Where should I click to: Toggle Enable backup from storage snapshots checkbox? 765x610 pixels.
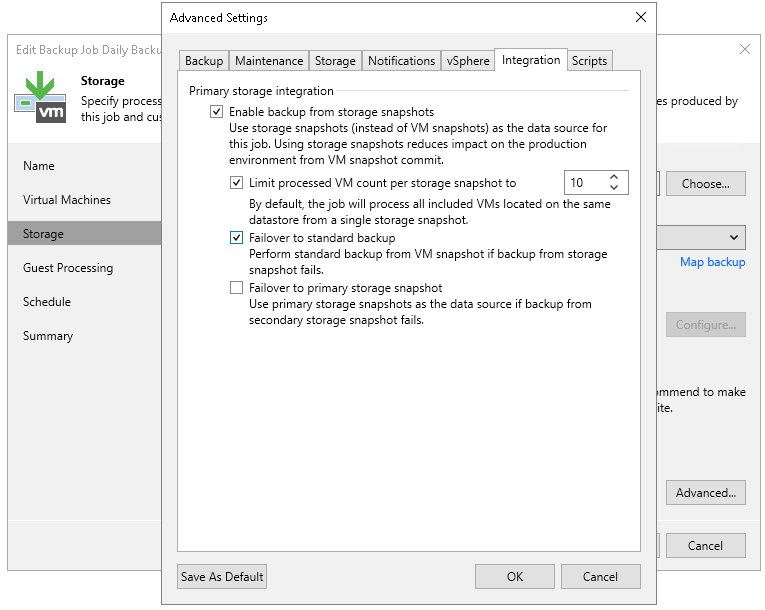click(217, 112)
